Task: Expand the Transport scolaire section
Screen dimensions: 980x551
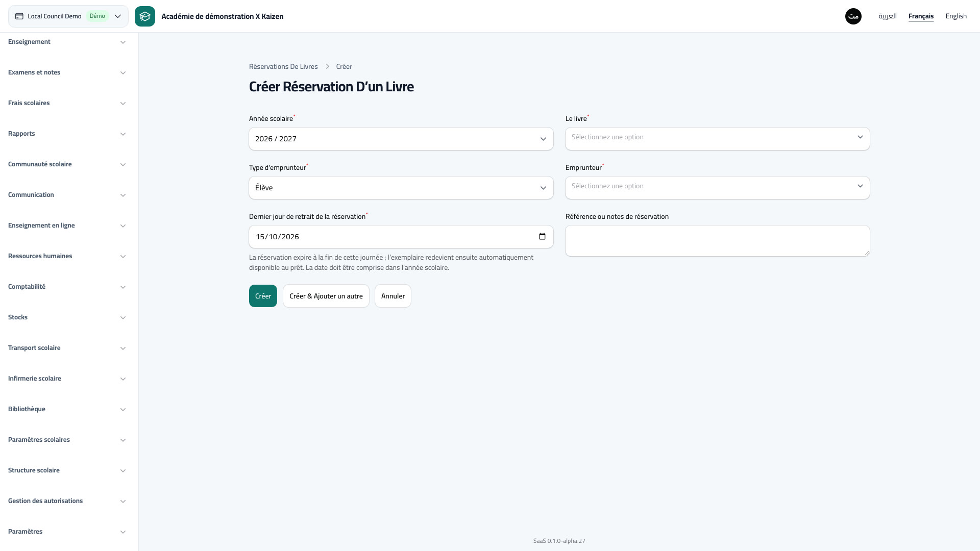Action: pyautogui.click(x=67, y=348)
